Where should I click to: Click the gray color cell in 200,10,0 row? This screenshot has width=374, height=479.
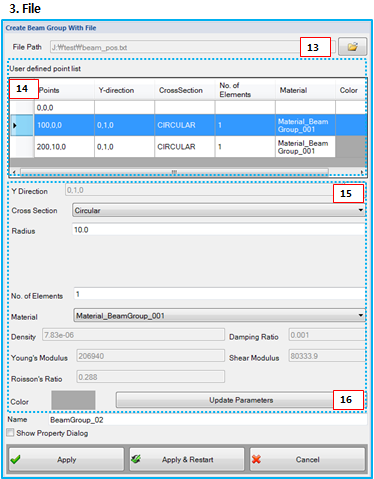point(351,147)
